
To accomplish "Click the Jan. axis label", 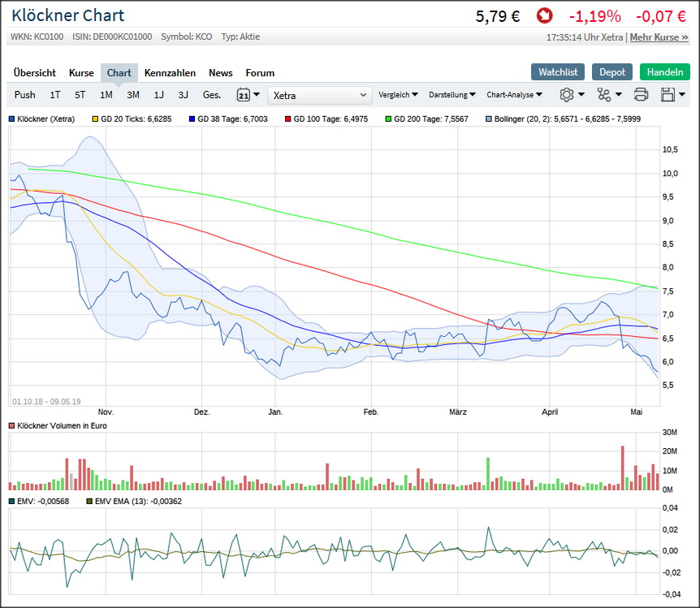I will coord(275,412).
